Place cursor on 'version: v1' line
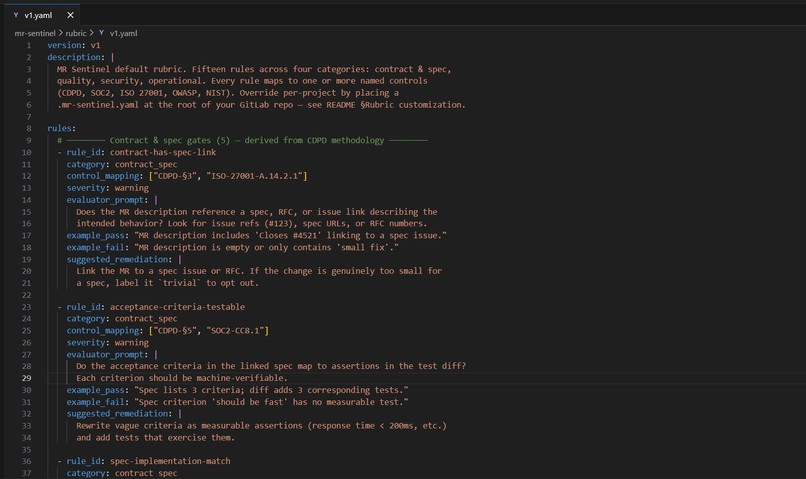Viewport: 806px width, 479px height. pos(74,45)
